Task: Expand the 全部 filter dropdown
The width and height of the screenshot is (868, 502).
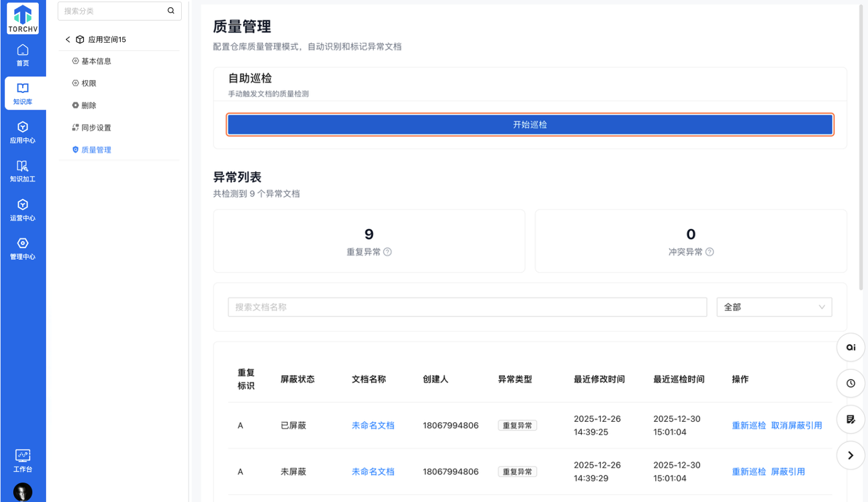Action: (x=774, y=307)
